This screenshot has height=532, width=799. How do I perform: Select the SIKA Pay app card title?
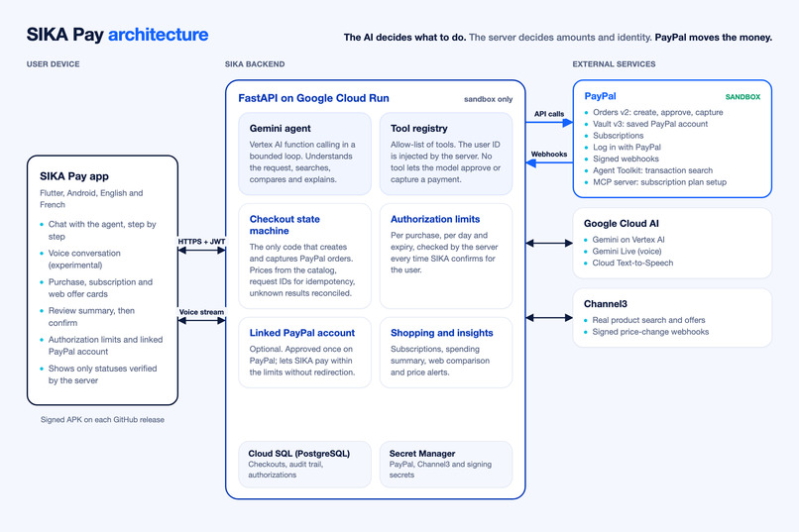point(74,176)
